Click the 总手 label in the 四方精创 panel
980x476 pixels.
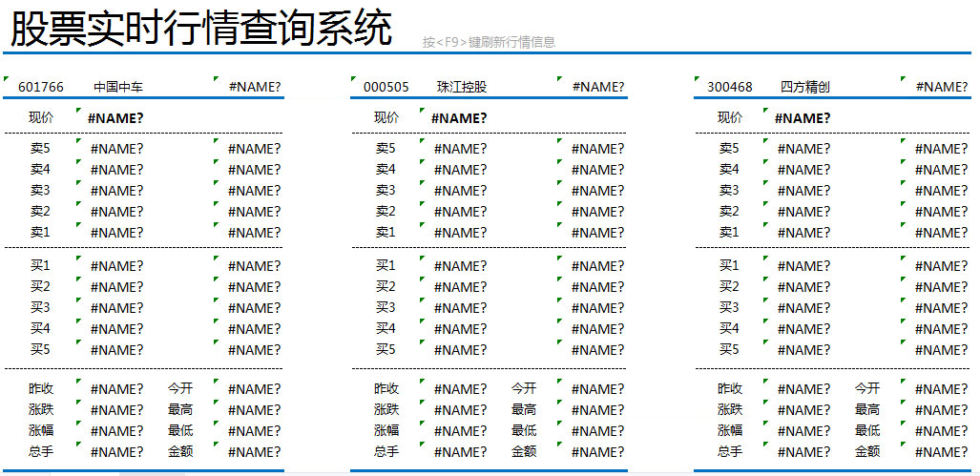[730, 451]
